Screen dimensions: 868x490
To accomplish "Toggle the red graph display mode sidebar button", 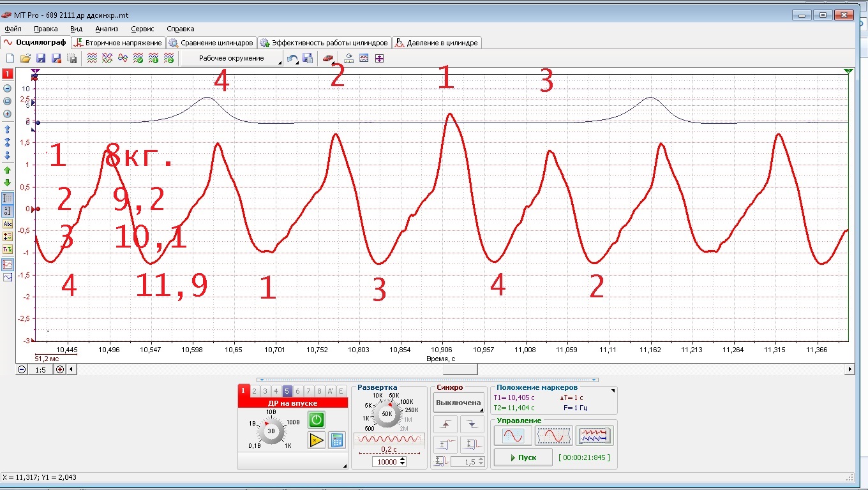I will coord(8,264).
